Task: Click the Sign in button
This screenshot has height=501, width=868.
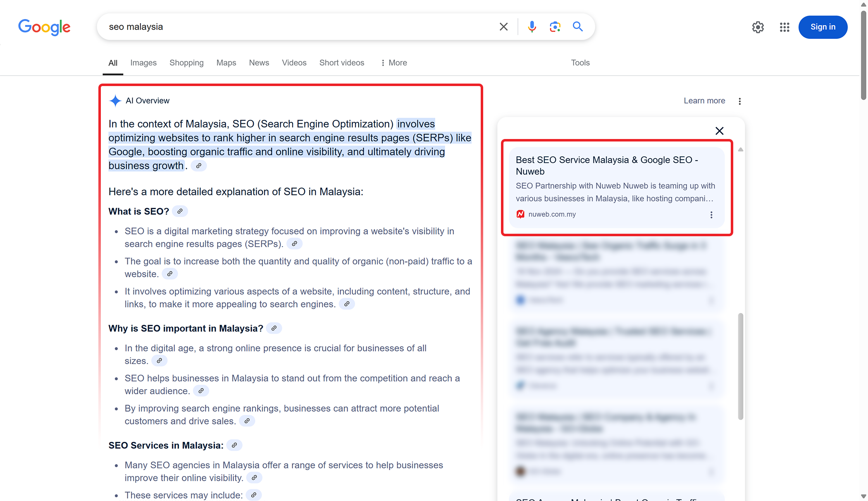Action: click(x=823, y=27)
